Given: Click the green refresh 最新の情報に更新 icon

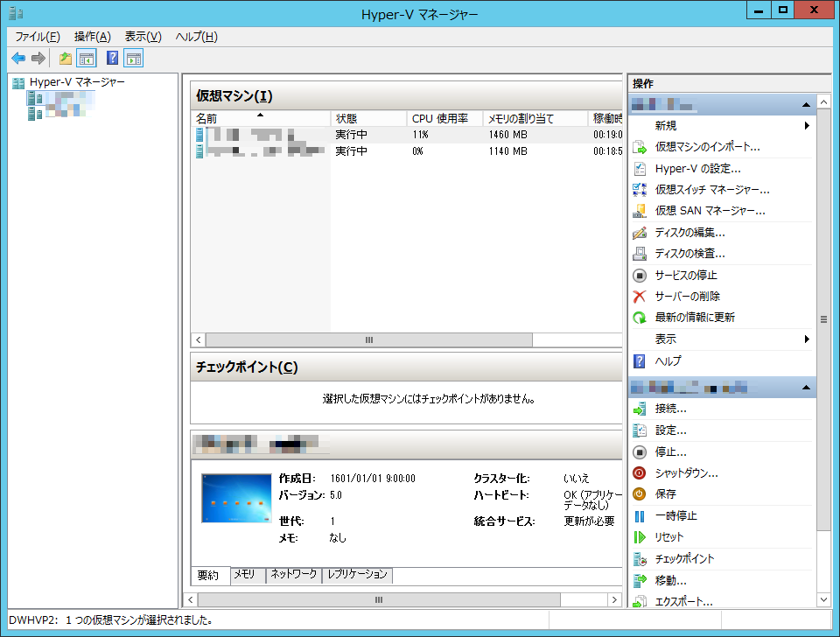Looking at the screenshot, I should tap(640, 318).
